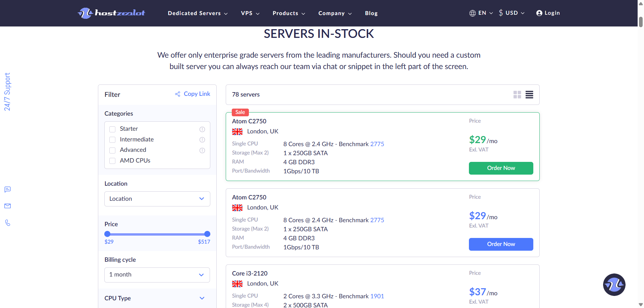Show info for Advanced category
Viewport: 644px width, 308px height.
(202, 150)
